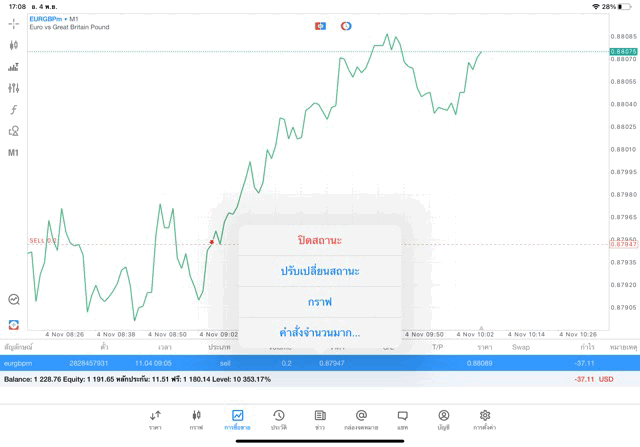Select 'กราฟ' in the popup menu
Viewport: 640px width, 447px height.
click(x=320, y=301)
